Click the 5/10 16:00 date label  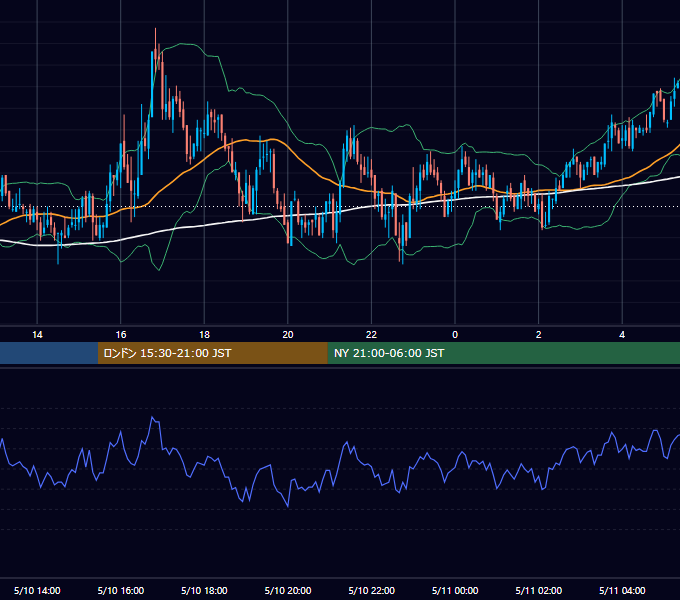(121, 590)
